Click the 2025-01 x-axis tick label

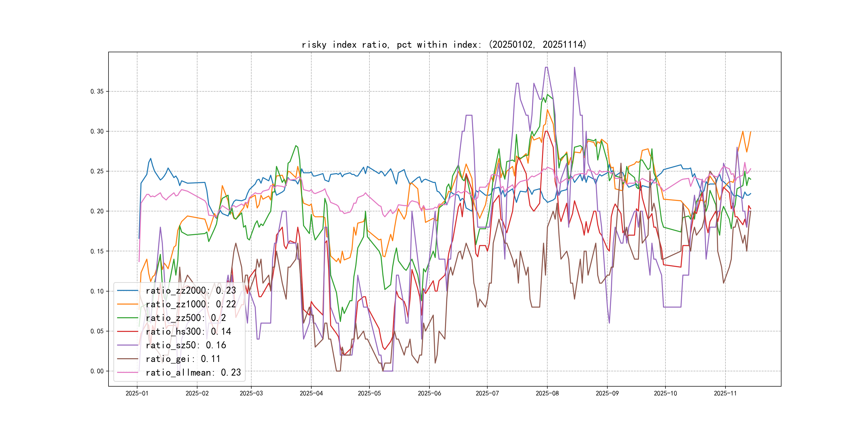137,393
